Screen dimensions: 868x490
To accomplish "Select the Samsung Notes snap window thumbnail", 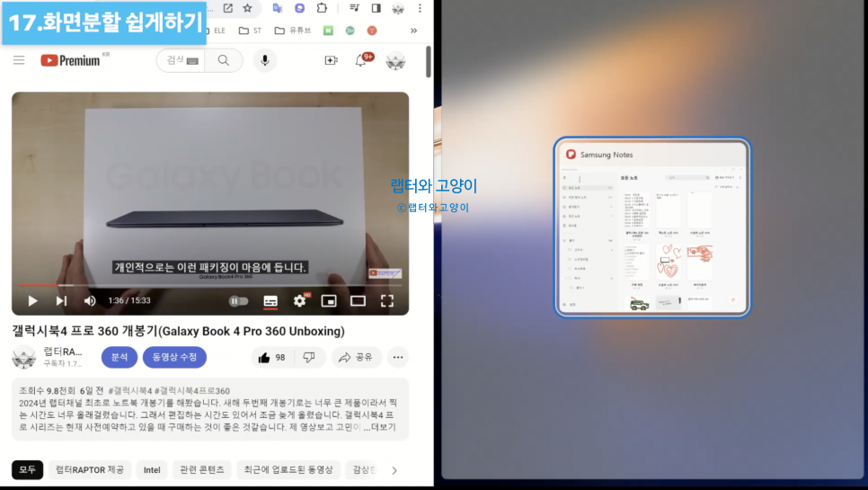I will tap(652, 227).
